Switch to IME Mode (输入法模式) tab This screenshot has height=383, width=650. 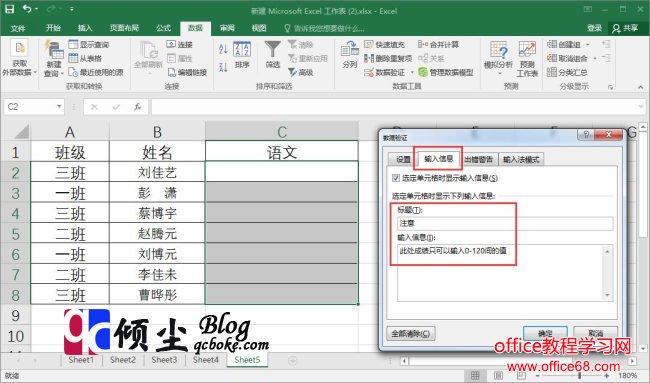[x=521, y=159]
